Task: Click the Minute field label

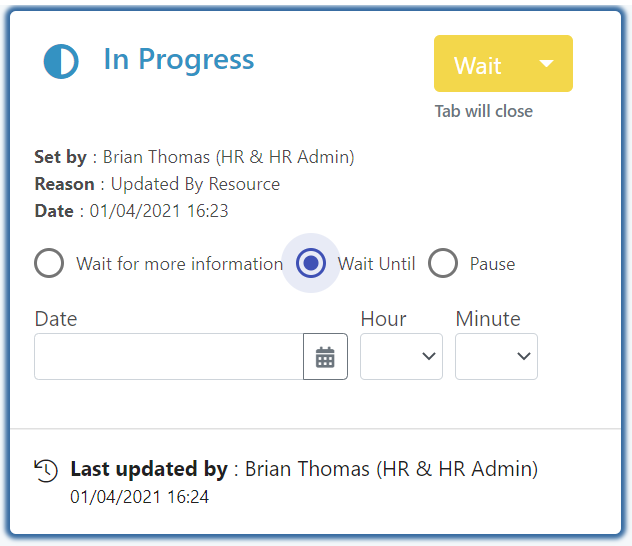Action: 488,319
